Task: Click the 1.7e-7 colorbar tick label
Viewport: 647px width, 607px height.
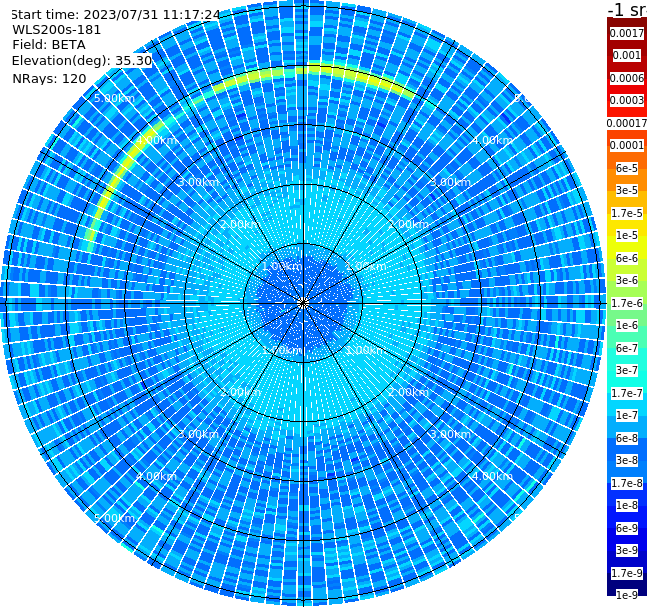Action: click(x=627, y=393)
